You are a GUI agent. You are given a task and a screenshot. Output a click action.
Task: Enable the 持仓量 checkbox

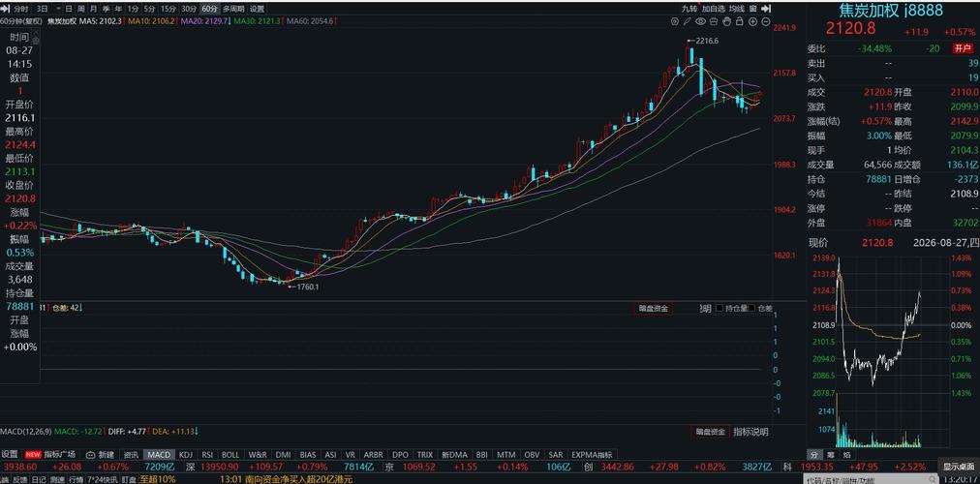coord(719,308)
